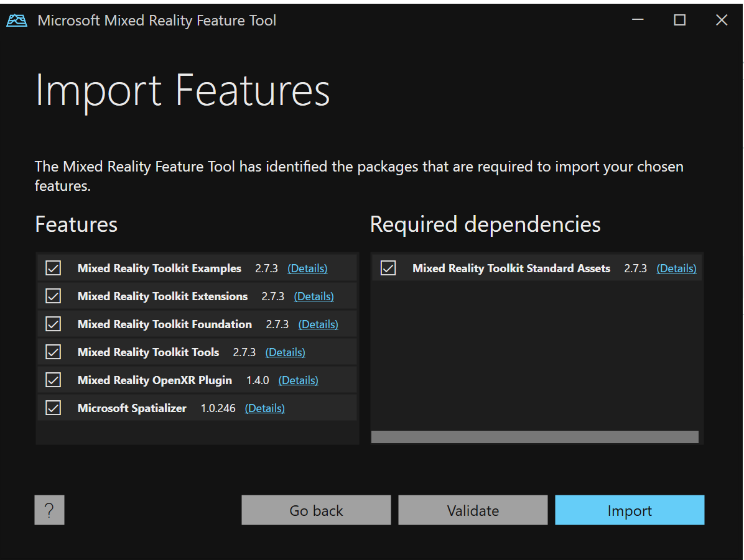Select Mixed Reality Toolkit Foundation name text
744x560 pixels.
165,324
